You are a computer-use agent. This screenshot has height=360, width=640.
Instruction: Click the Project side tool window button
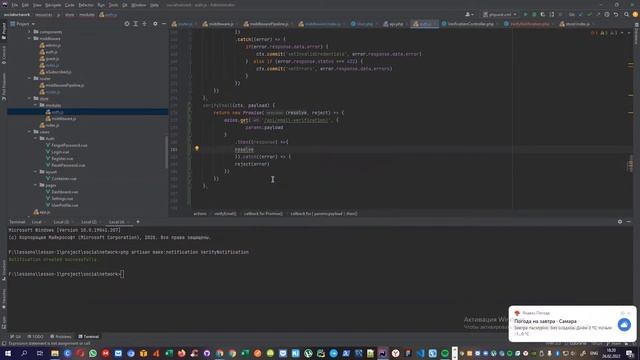4,31
